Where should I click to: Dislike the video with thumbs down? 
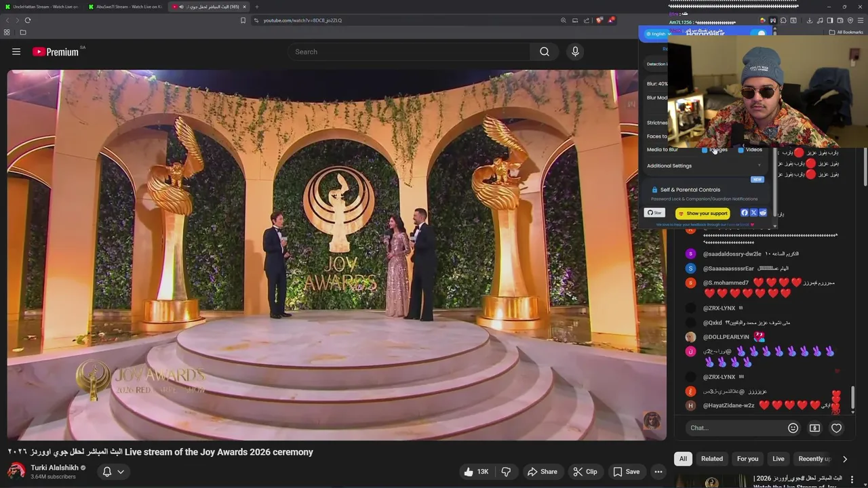coord(506,472)
